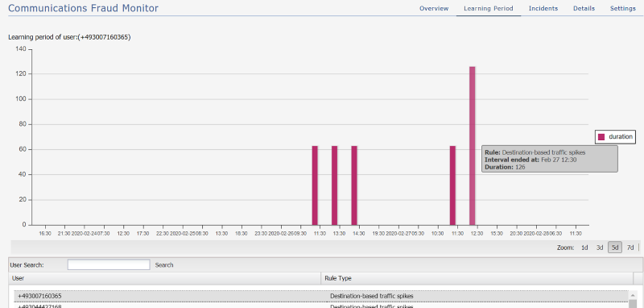Image resolution: width=644 pixels, height=308 pixels.
Task: Open the Settings tab
Action: tap(622, 8)
